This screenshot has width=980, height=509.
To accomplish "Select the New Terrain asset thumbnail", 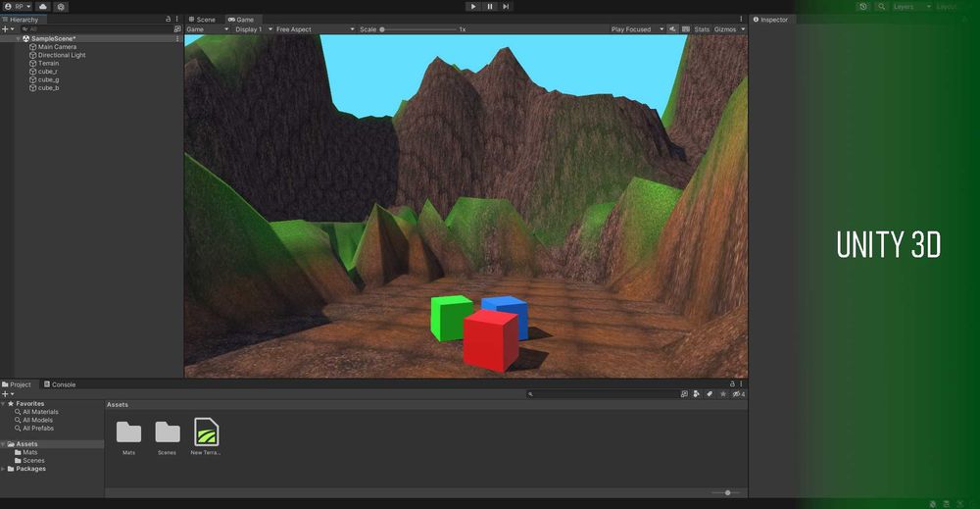I will (206, 436).
